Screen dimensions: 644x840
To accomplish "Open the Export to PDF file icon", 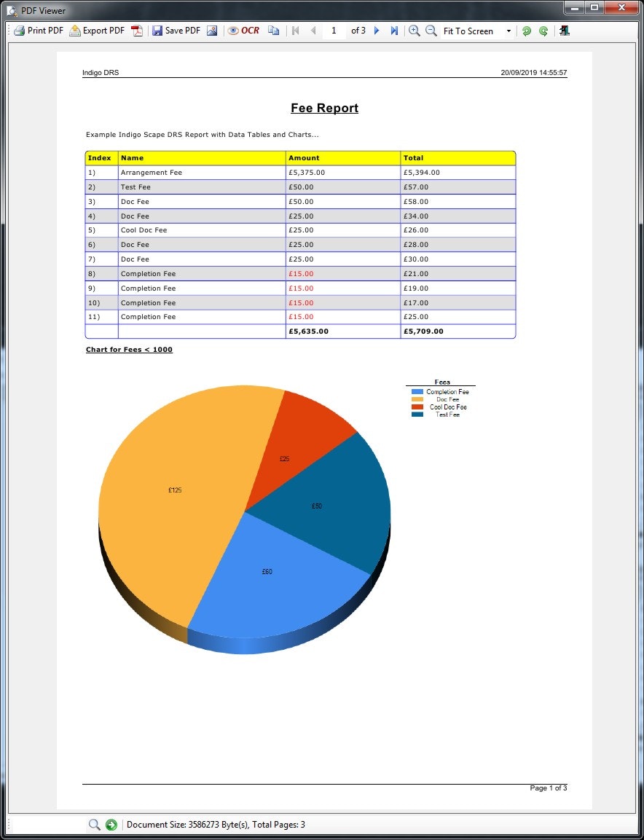I will pyautogui.click(x=137, y=31).
